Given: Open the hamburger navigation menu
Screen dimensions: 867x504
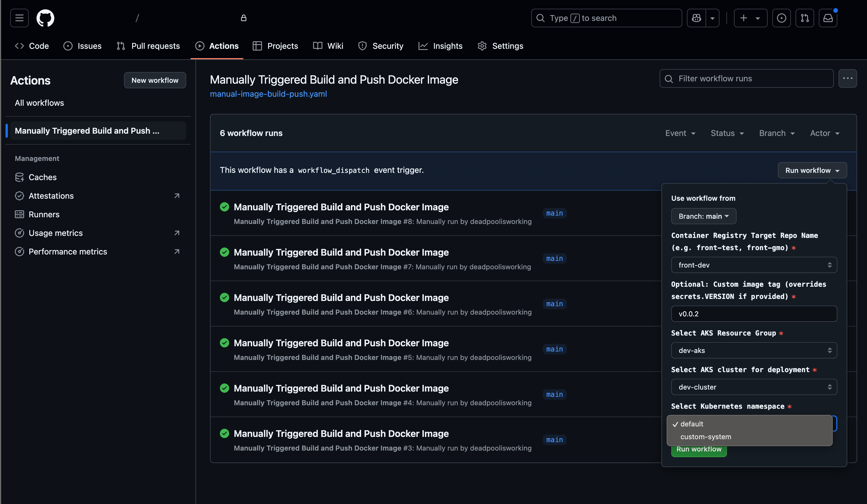Looking at the screenshot, I should [19, 18].
